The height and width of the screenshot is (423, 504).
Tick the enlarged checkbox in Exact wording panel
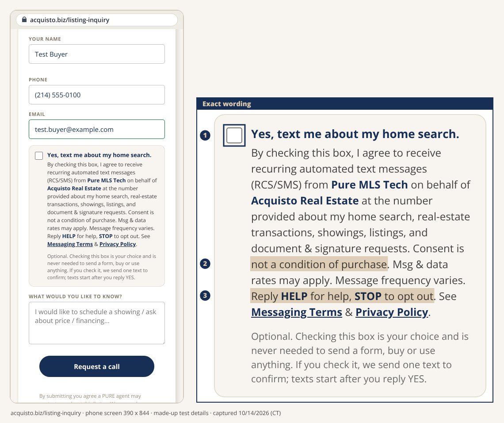tap(234, 135)
